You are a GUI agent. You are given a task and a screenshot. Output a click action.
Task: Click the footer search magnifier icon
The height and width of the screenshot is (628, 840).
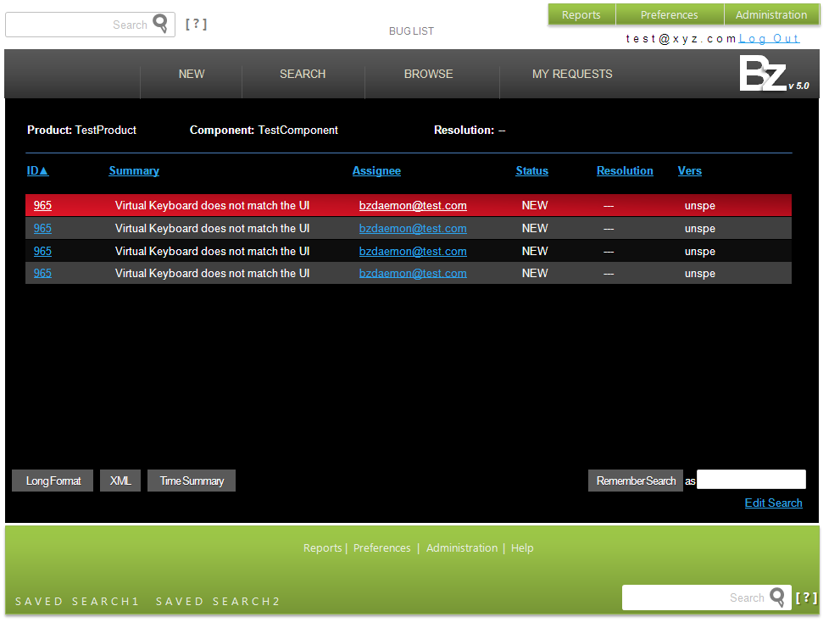(776, 597)
